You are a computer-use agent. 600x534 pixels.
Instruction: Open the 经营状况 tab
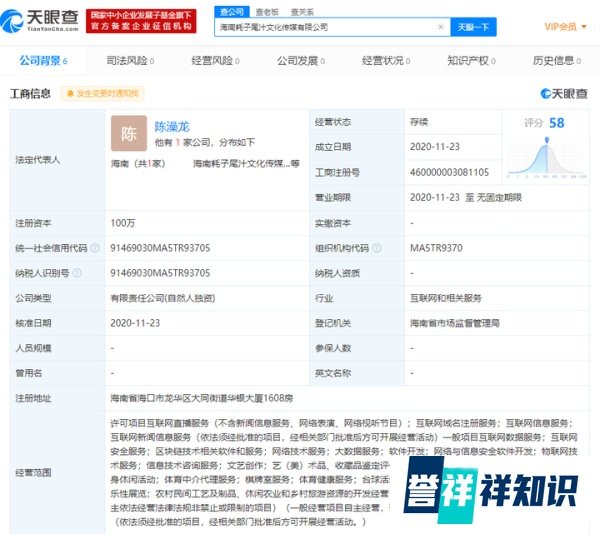[x=386, y=61]
